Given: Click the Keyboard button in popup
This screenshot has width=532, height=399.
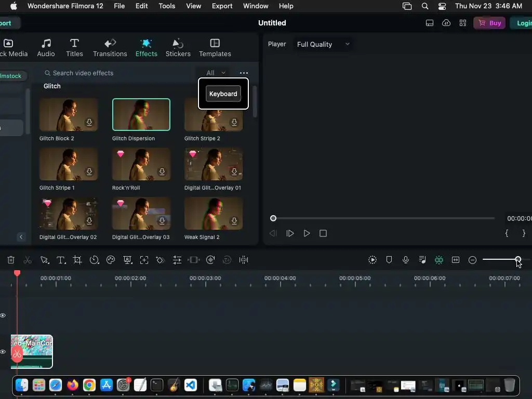Looking at the screenshot, I should coord(223,94).
